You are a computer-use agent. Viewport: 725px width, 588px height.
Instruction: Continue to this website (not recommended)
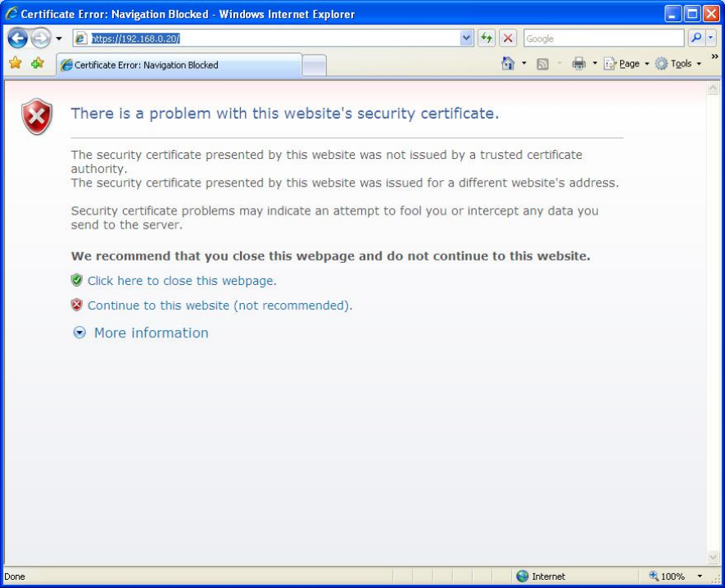[220, 305]
